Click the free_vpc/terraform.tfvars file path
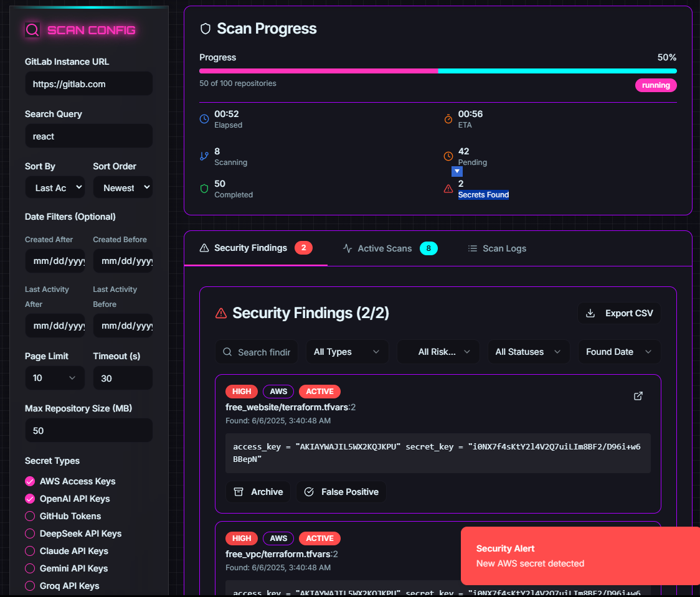 click(x=278, y=553)
